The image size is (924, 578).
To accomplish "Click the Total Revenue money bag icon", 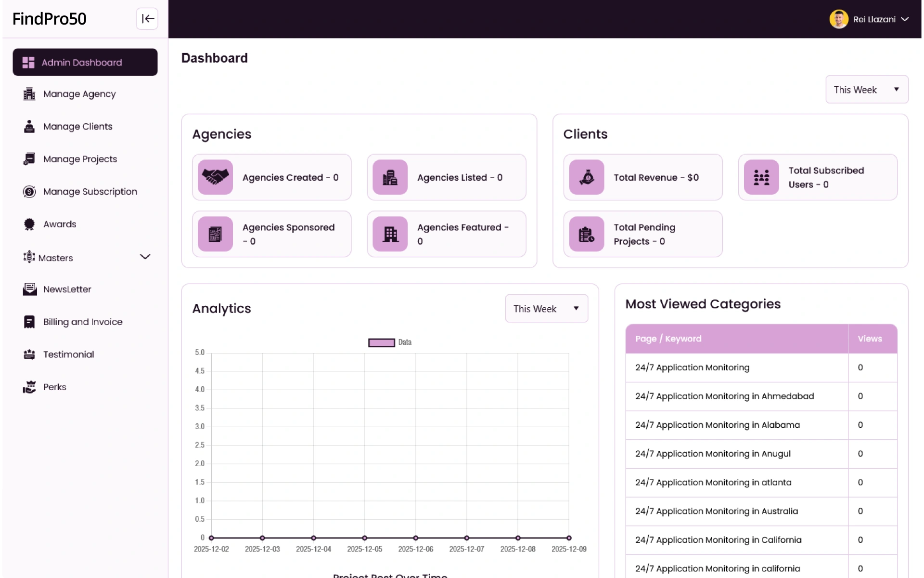I will click(586, 177).
